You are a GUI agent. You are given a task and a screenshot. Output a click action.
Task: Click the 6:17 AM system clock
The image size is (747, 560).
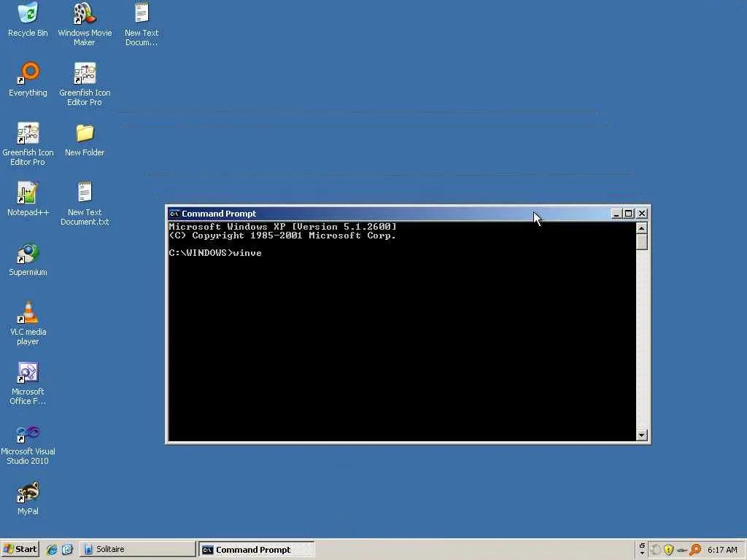tap(722, 550)
